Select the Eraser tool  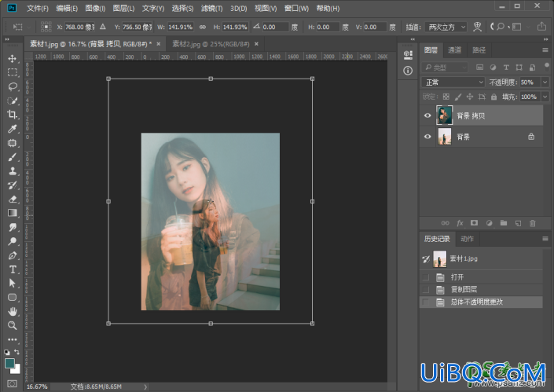tap(13, 200)
